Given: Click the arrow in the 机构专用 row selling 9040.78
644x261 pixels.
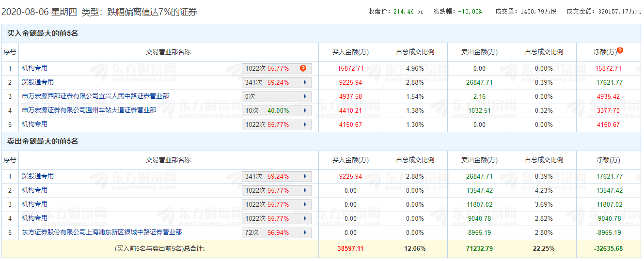Looking at the screenshot, I should [305, 219].
